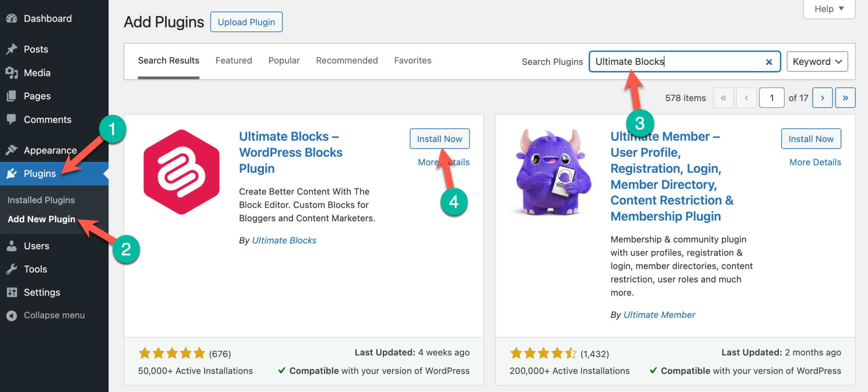
Task: Visit the Ultimate Blocks author link
Action: point(284,240)
